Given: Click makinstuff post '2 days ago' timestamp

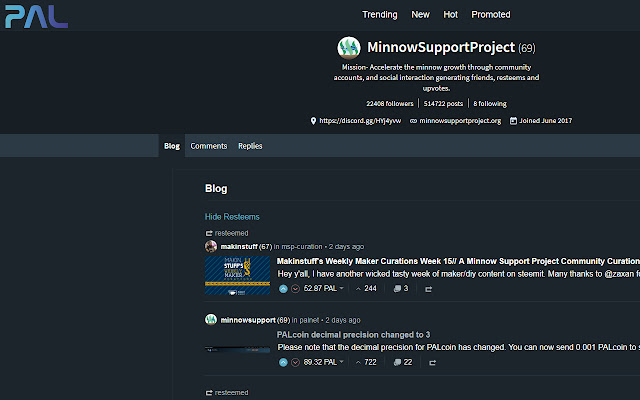Looking at the screenshot, I should 346,247.
